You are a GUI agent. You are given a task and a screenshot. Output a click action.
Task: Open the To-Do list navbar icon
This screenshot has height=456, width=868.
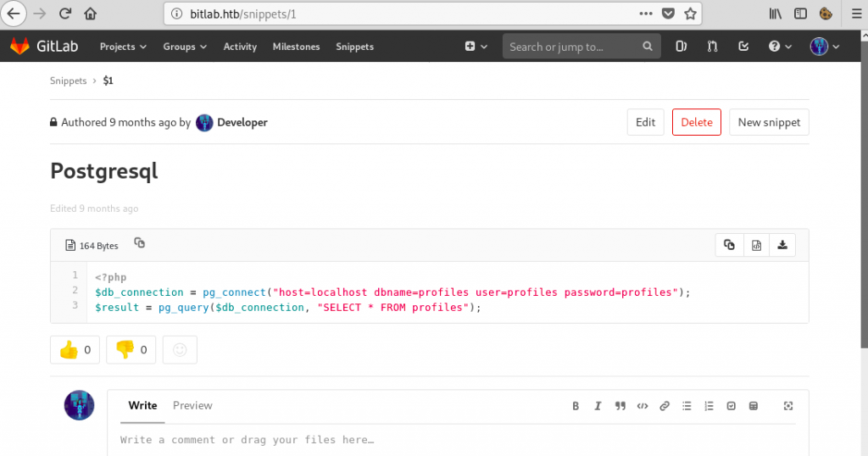pyautogui.click(x=743, y=47)
